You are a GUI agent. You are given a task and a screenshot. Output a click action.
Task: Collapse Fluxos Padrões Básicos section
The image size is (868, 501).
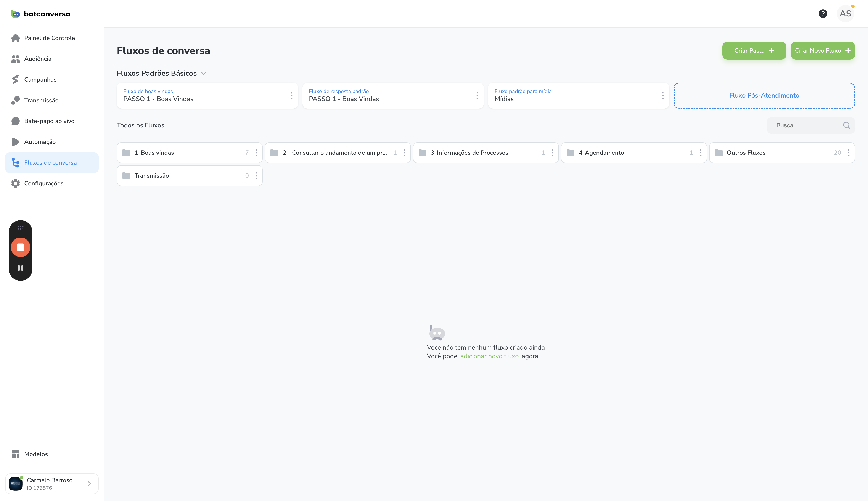point(204,73)
